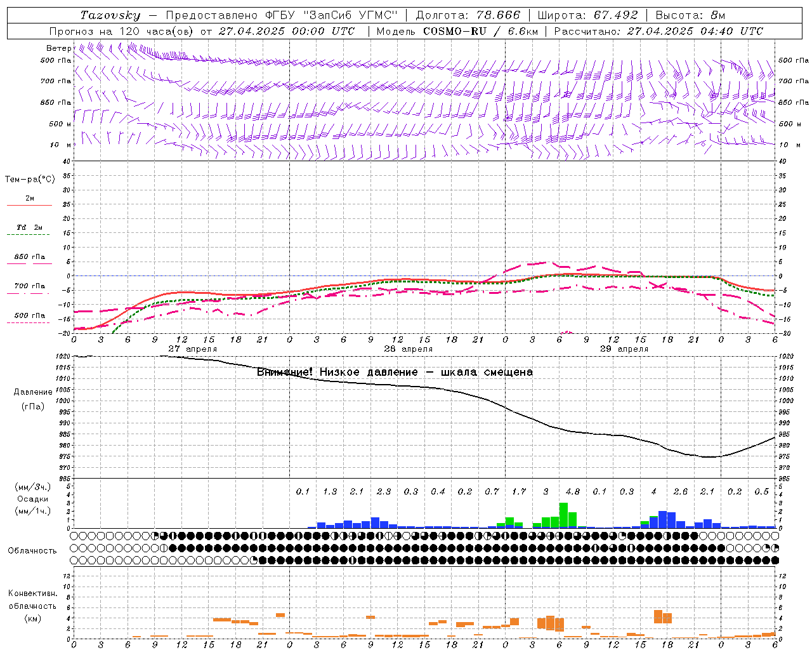Screen dimensions: 812x650
Task: Click the 3-hour precipitation value "2.6"
Action: (681, 491)
